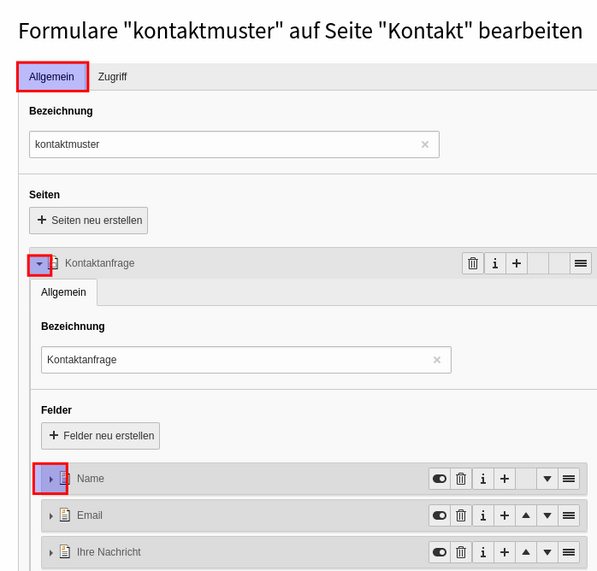Click the plus icon on the Kontaktanfrage row
This screenshot has width=597, height=571.
tap(516, 263)
